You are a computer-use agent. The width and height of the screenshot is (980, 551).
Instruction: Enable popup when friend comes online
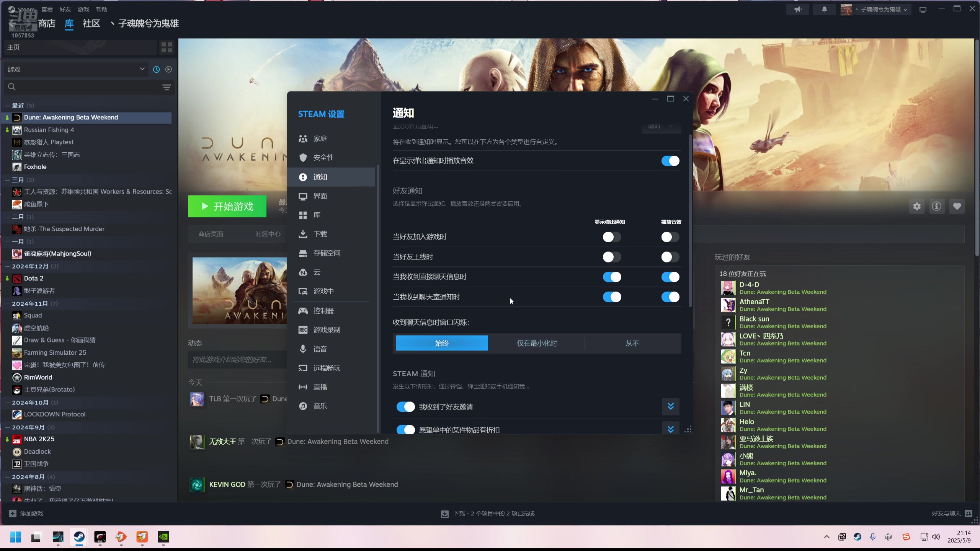click(612, 257)
